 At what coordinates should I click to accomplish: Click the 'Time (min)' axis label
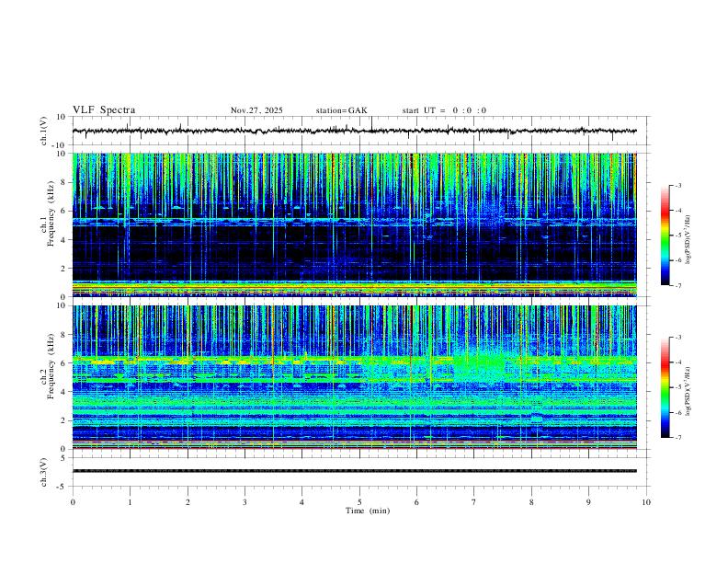tap(368, 511)
